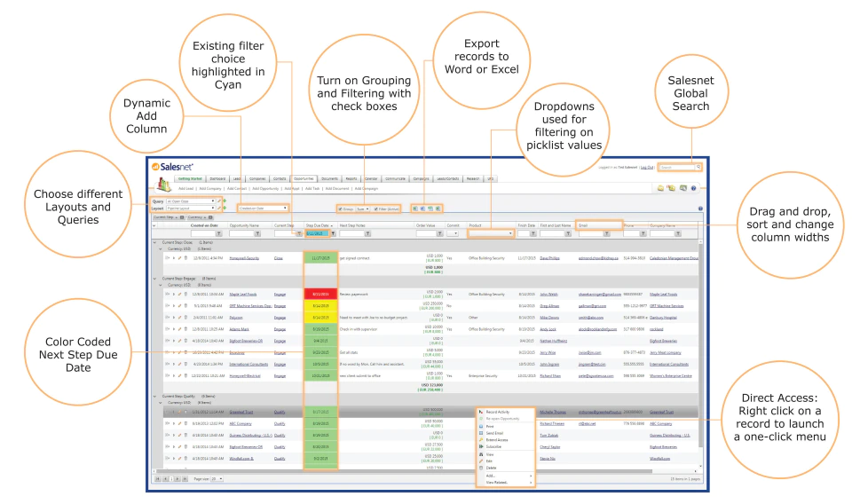Click the Log Out link
This screenshot has width=852, height=504.
tap(647, 168)
